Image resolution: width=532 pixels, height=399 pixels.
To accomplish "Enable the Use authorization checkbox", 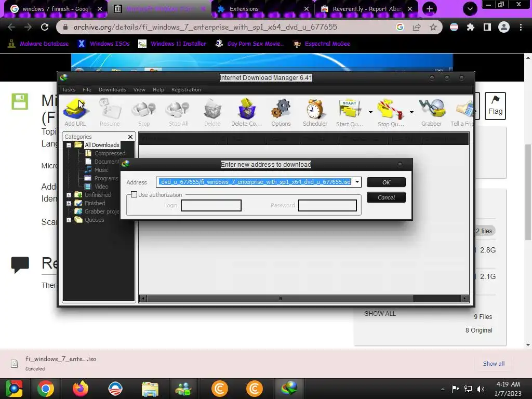I will (134, 194).
